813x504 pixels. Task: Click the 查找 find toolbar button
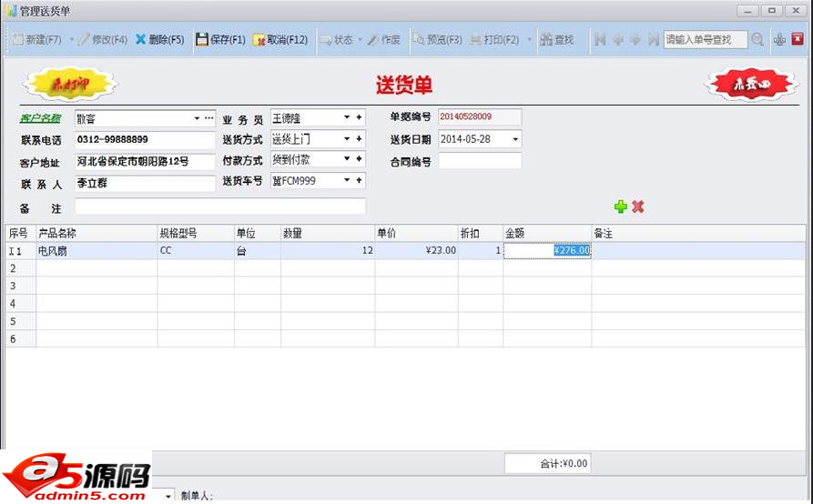coord(557,40)
